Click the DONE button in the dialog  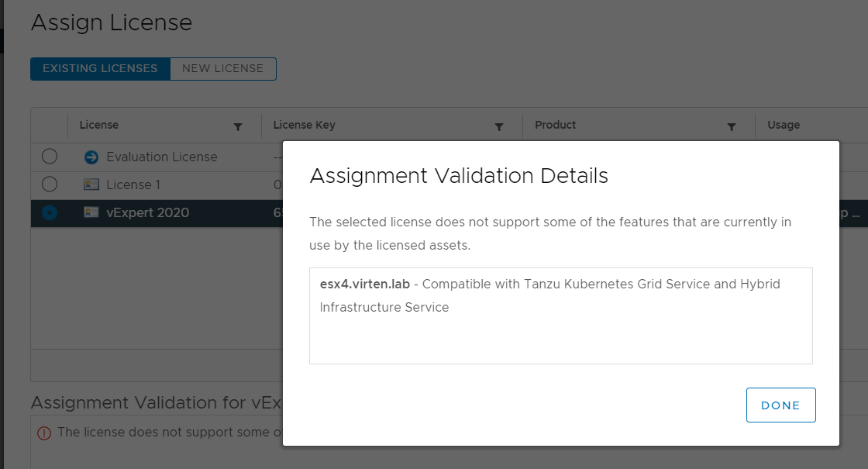pyautogui.click(x=780, y=405)
